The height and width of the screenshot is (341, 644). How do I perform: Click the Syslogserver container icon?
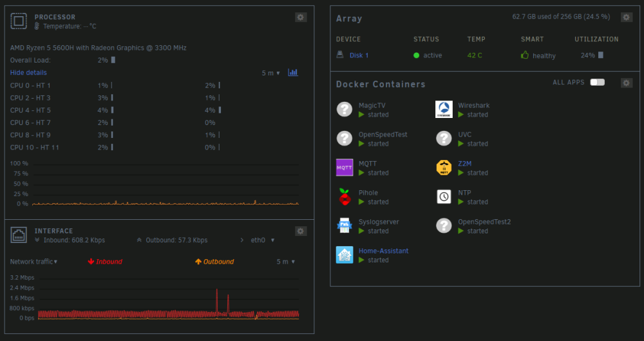345,226
